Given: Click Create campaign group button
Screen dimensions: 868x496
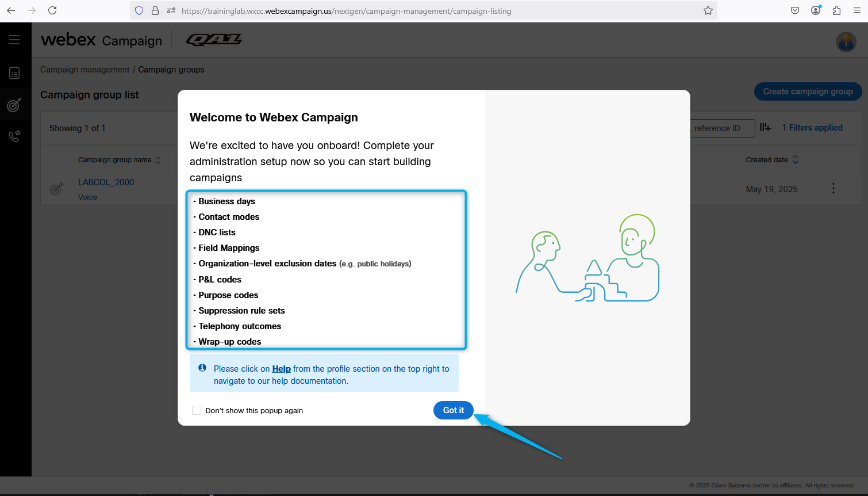Looking at the screenshot, I should coord(808,91).
